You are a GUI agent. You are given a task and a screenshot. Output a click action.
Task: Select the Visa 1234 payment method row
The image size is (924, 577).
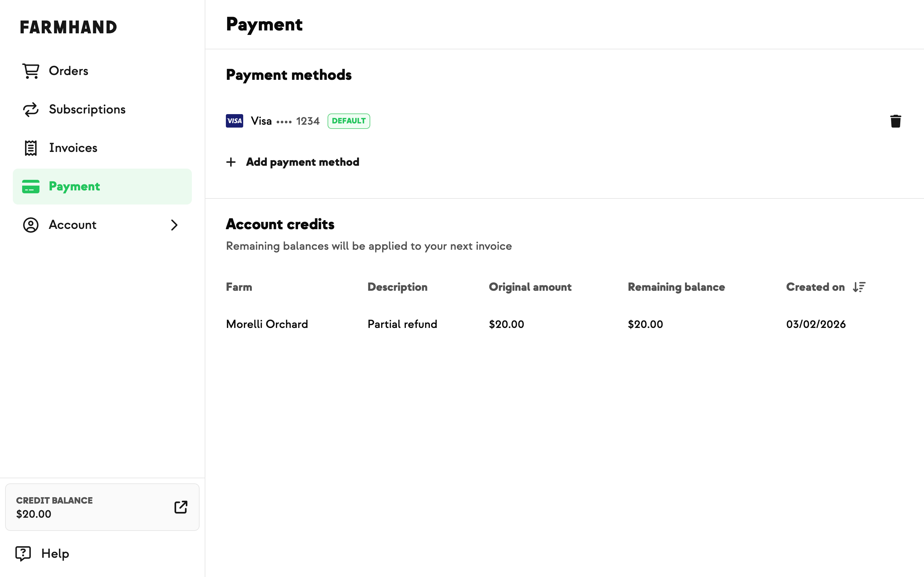[x=285, y=121]
